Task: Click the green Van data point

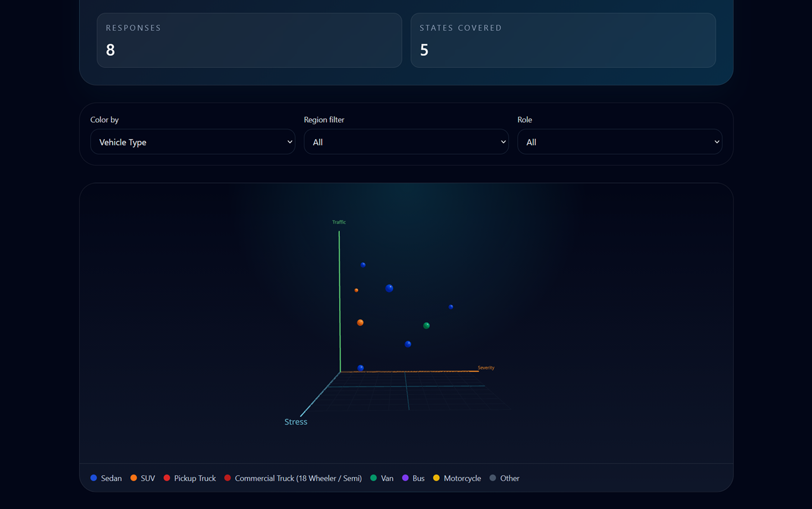Action: click(426, 326)
